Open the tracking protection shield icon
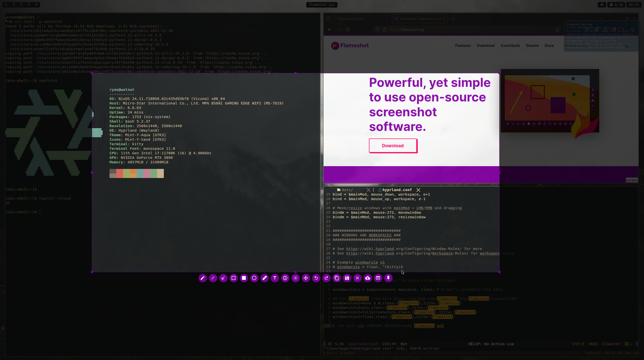This screenshot has width=644, height=360. point(377,29)
